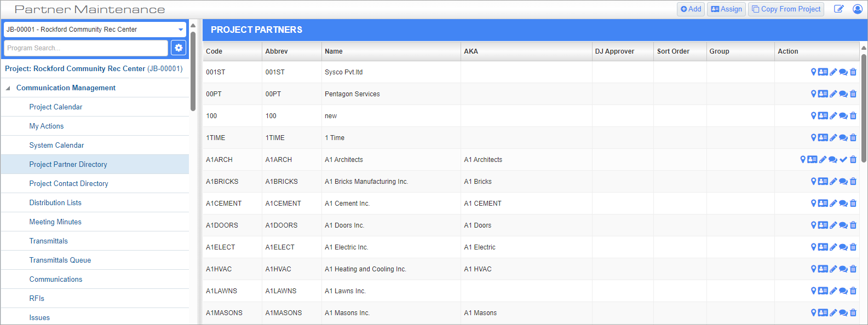Screen dimensions: 868x325
Task: Open RFIs in the sidebar
Action: coord(37,298)
